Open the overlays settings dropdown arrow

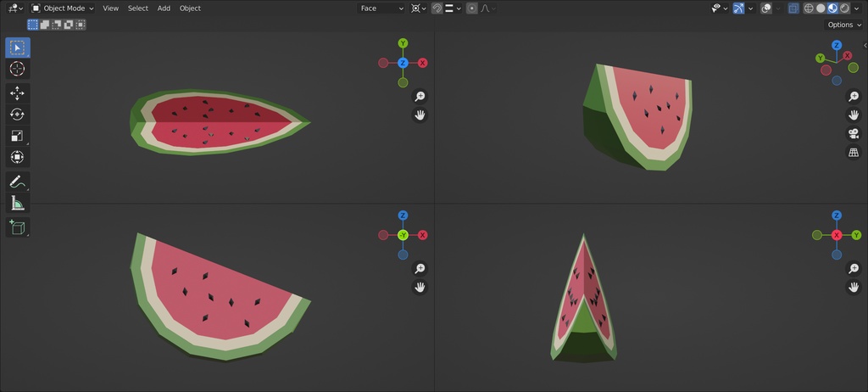click(778, 8)
